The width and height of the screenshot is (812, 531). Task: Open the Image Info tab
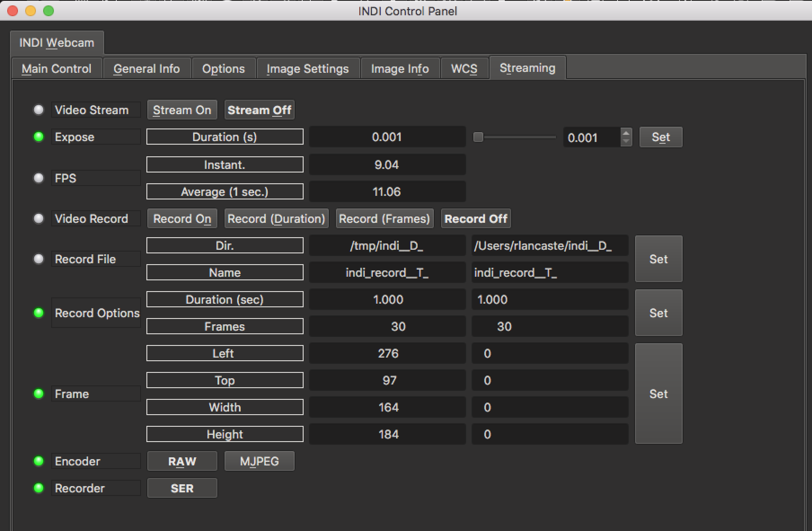tap(400, 68)
